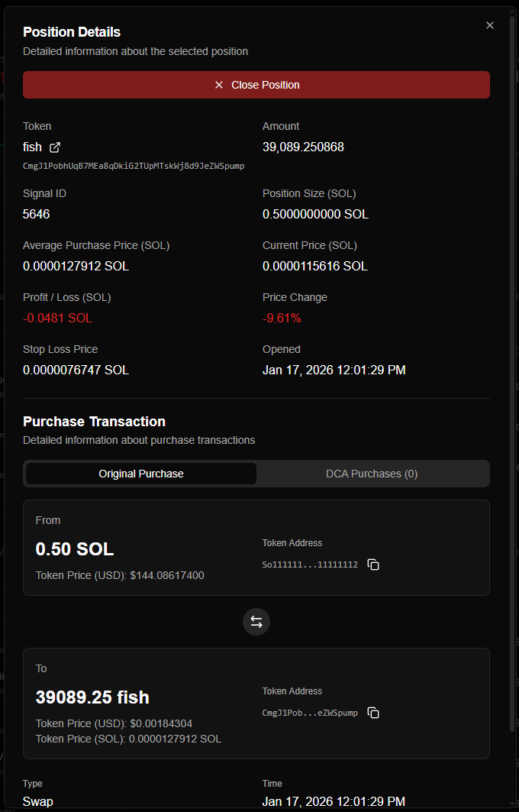Select the Profit / Loss value -0.0481 SOL

[57, 318]
